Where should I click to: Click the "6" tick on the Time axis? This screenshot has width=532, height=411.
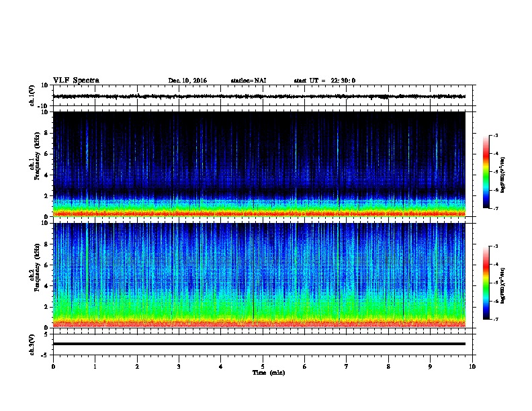point(305,367)
